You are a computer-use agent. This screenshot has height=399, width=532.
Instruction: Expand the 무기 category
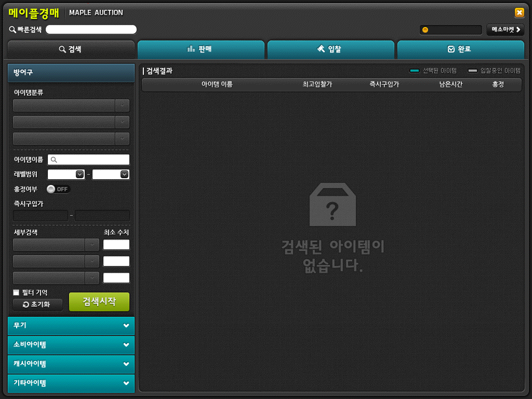[x=71, y=326]
